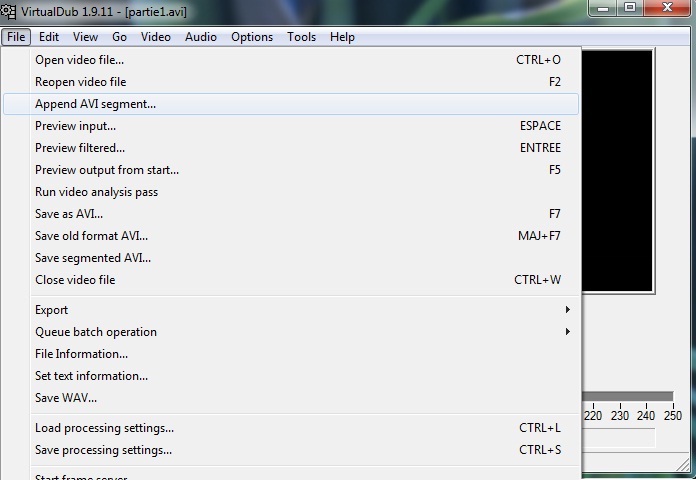Choose Open video file... entry

291,60
